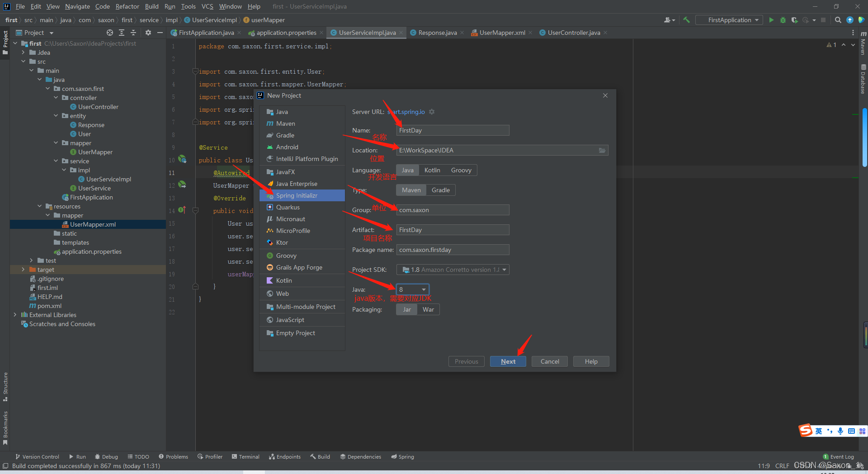
Task: Open the Database tool window strip
Action: 863,79
